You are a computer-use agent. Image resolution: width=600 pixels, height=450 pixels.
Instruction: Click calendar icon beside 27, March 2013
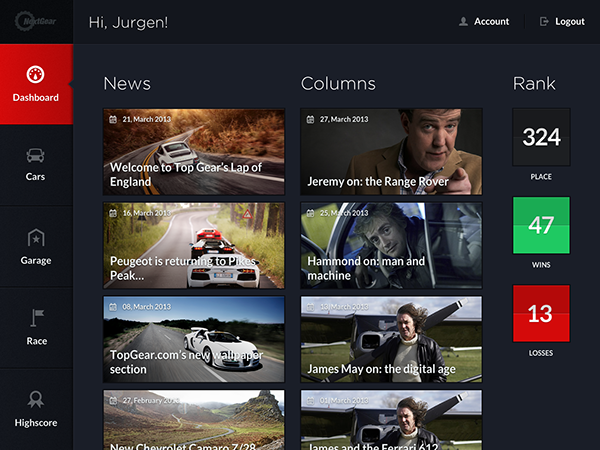point(310,119)
